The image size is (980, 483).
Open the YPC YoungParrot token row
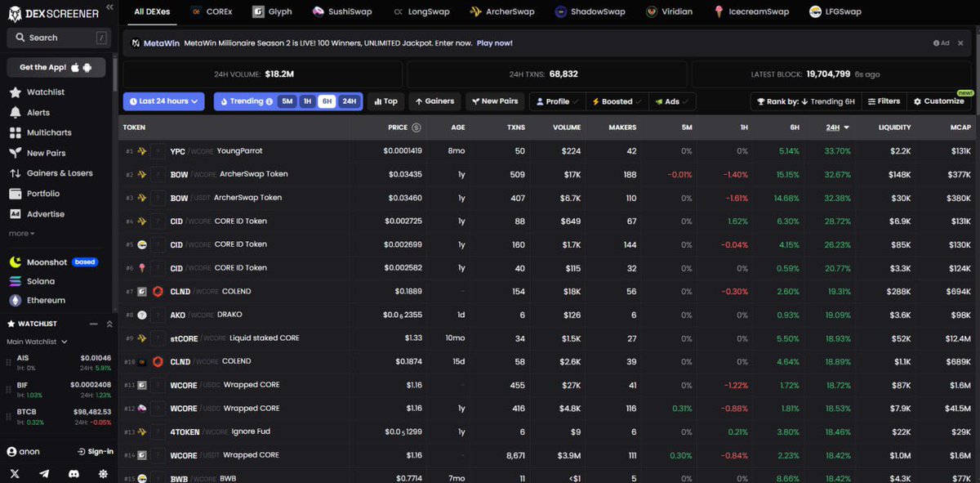tap(550, 151)
